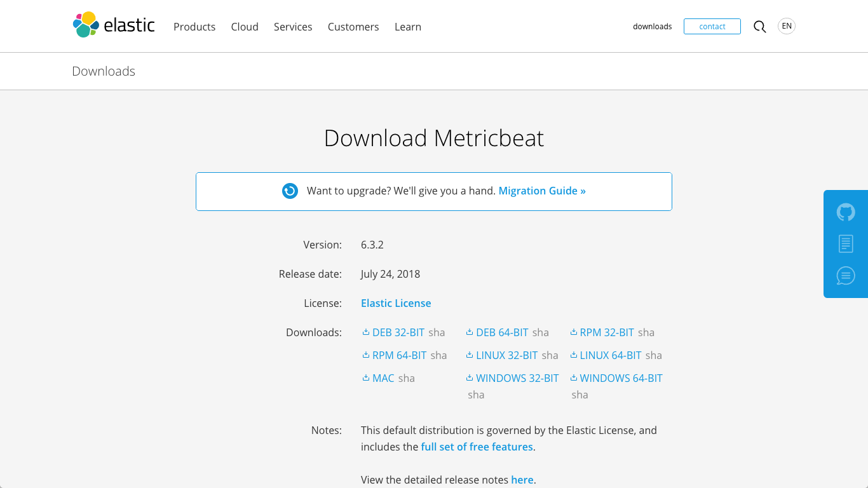
Task: Open sha link for DEB 64-BIT
Action: 541,332
